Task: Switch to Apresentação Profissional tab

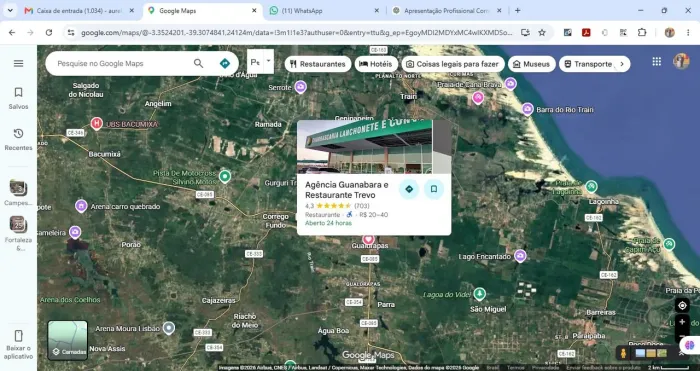Action: 447,10
